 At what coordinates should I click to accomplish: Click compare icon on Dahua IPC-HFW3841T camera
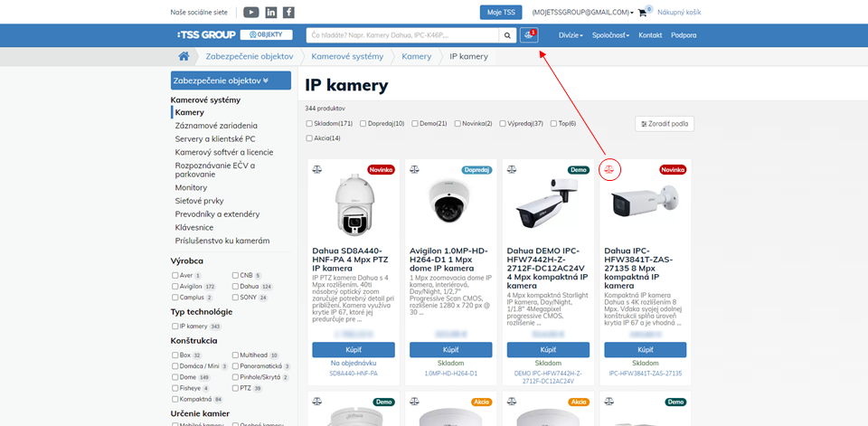point(609,169)
